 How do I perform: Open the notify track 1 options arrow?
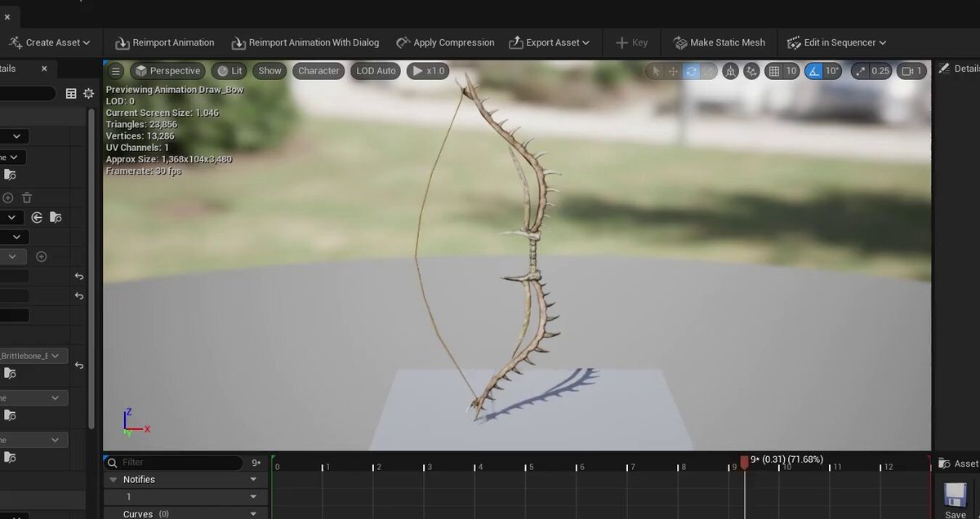[253, 497]
